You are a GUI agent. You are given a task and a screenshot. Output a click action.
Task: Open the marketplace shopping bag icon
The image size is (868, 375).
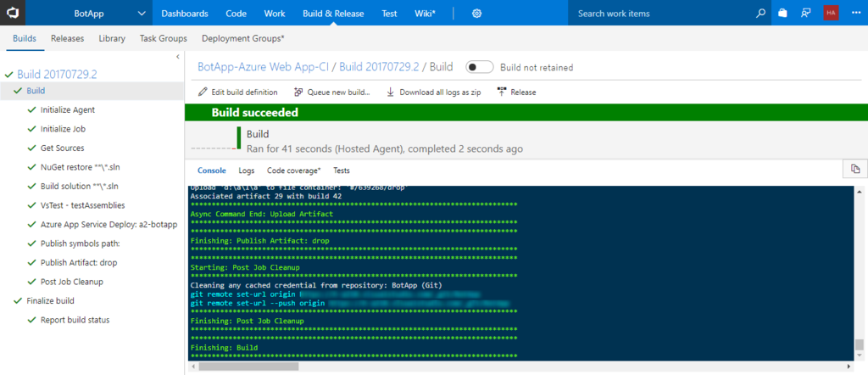(782, 14)
